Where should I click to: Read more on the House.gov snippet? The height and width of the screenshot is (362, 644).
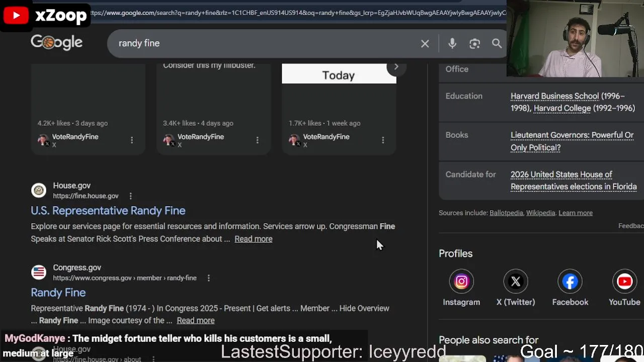pos(254,239)
